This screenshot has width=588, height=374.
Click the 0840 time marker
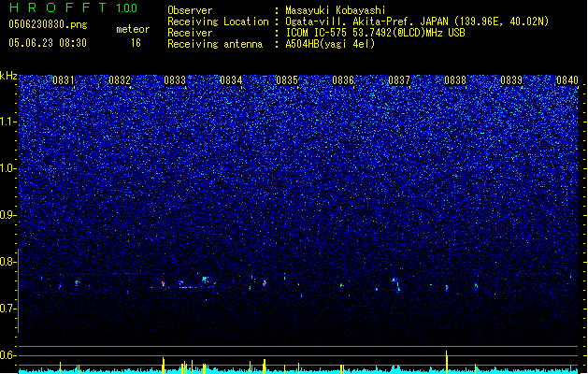[x=567, y=80]
